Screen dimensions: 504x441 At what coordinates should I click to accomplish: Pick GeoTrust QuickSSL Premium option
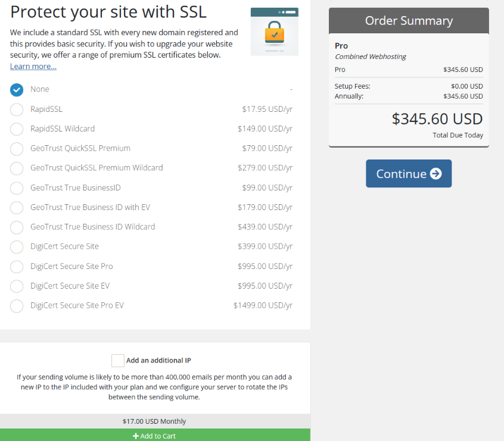click(17, 149)
